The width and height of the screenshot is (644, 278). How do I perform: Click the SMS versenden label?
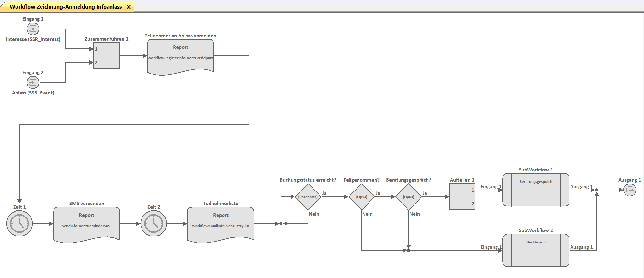coord(87,204)
